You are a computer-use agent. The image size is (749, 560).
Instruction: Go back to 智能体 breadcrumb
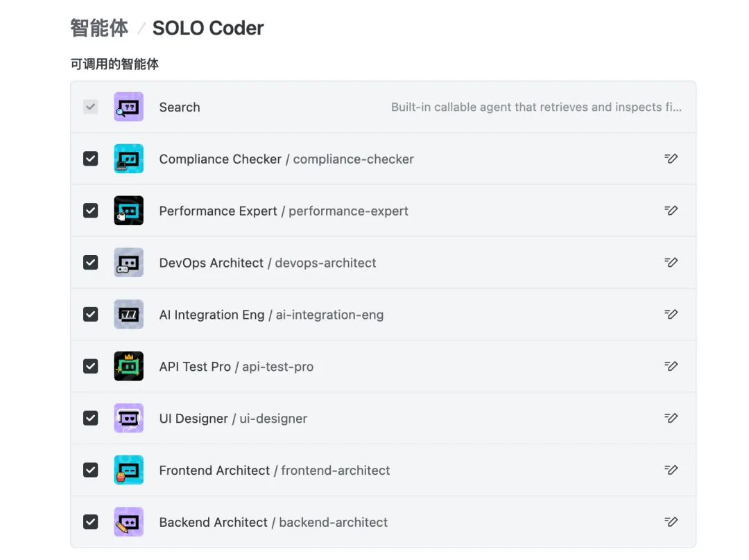point(99,28)
